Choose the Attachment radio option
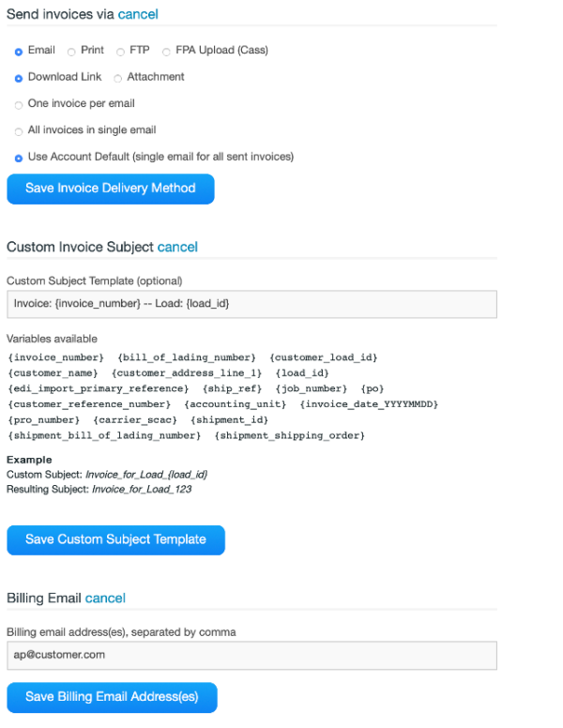Screen dimensions: 563x728 coord(118,77)
